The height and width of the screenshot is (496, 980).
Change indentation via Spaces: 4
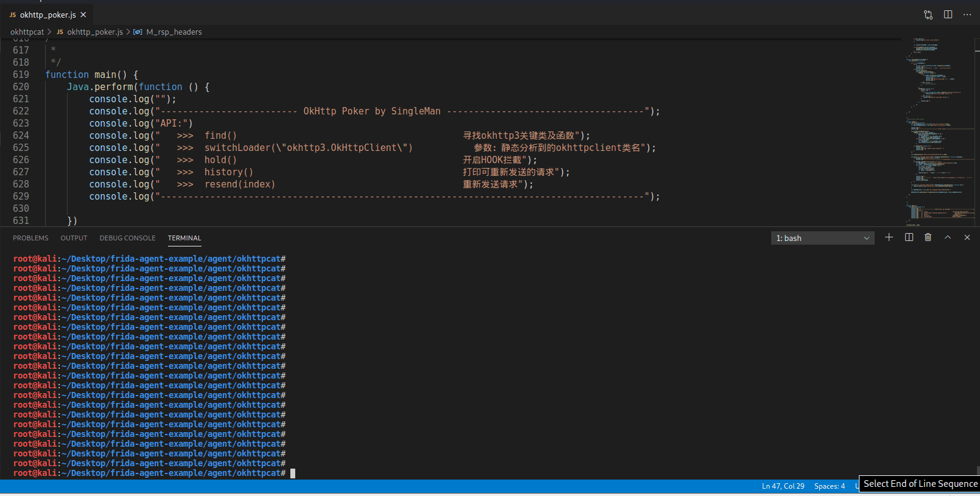tap(829, 486)
